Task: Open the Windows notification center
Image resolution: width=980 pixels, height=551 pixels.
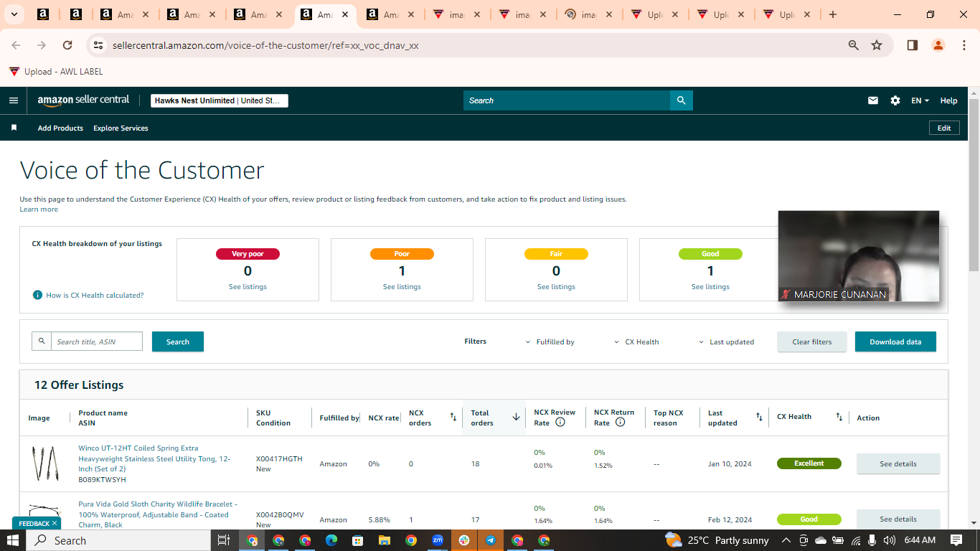Action: pyautogui.click(x=956, y=540)
